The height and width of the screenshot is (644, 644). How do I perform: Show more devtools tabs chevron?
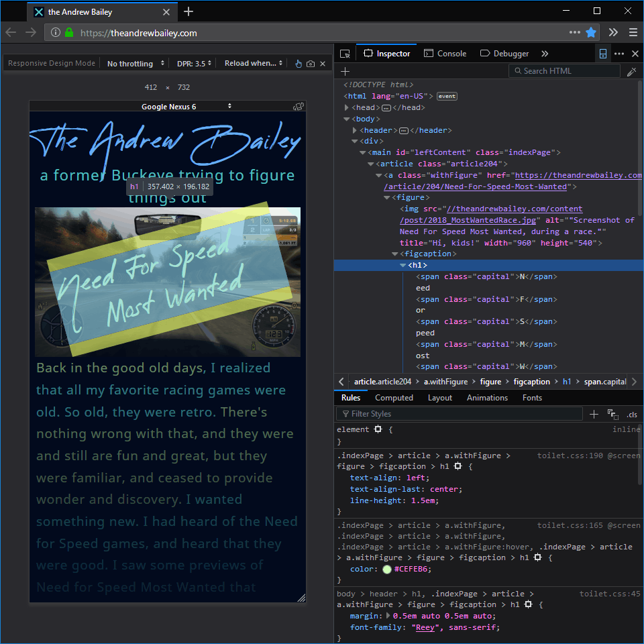click(x=545, y=54)
